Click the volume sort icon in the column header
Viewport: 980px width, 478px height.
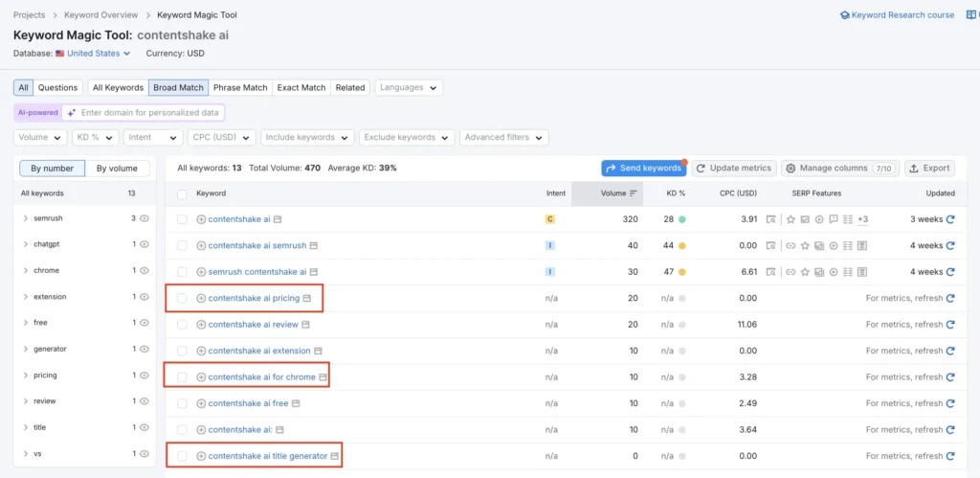point(634,193)
